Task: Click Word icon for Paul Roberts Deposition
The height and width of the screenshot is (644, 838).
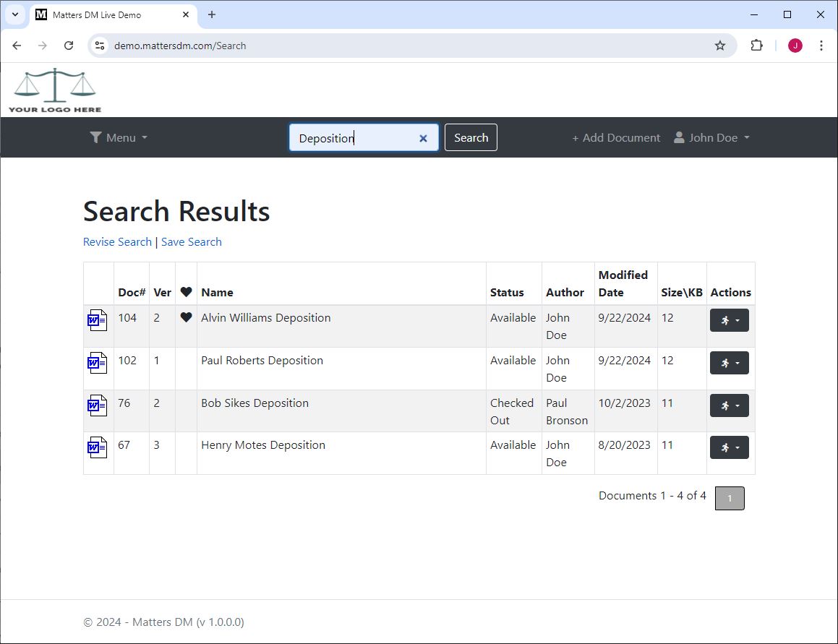Action: click(97, 363)
